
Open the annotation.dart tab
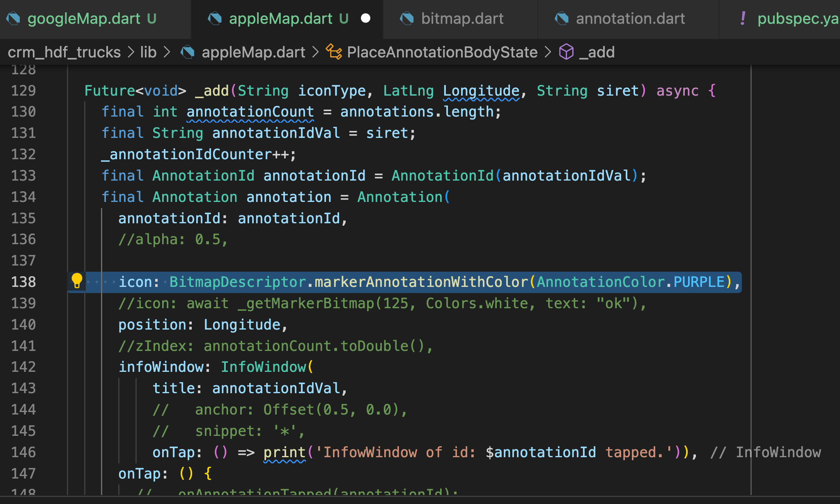pyautogui.click(x=630, y=18)
